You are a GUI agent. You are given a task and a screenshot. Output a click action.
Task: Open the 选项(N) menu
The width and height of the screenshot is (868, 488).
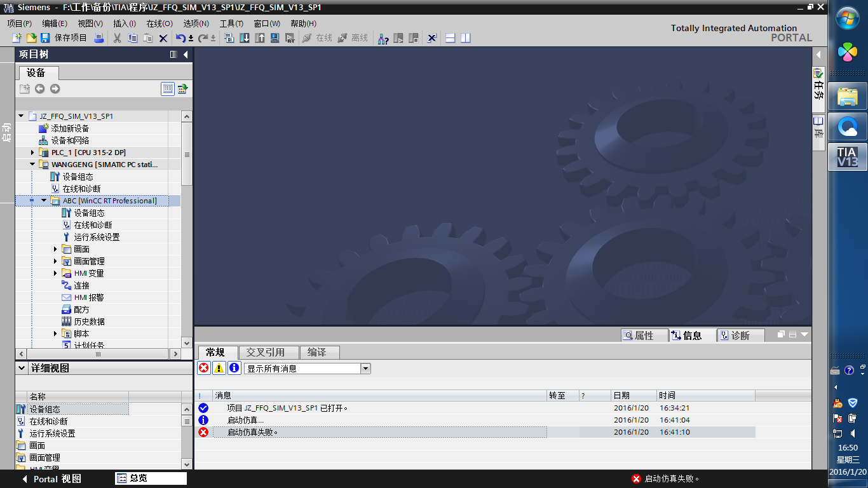[x=196, y=24]
